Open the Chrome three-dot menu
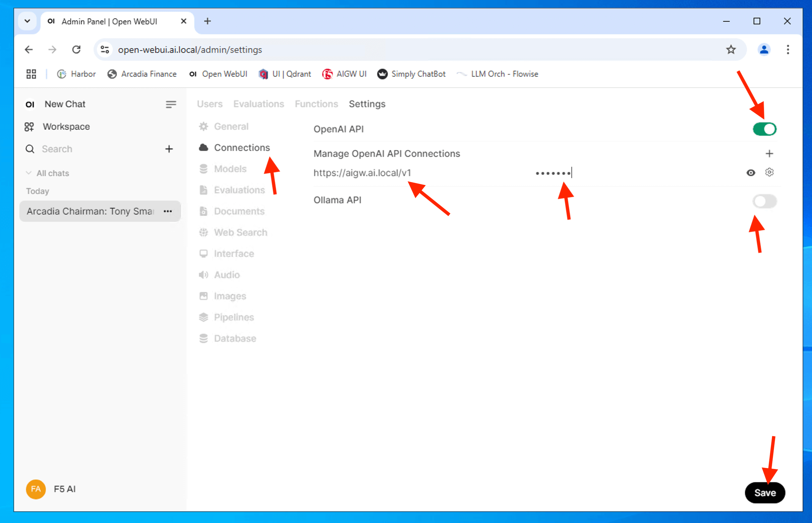 787,50
